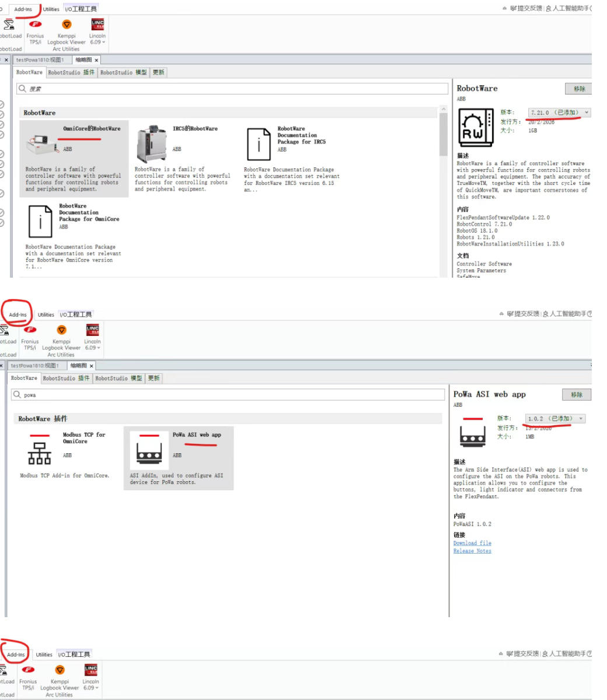Viewport: 607px width, 700px height.
Task: Expand the 1.0.2 (已添加) version dropdown
Action: coord(555,419)
